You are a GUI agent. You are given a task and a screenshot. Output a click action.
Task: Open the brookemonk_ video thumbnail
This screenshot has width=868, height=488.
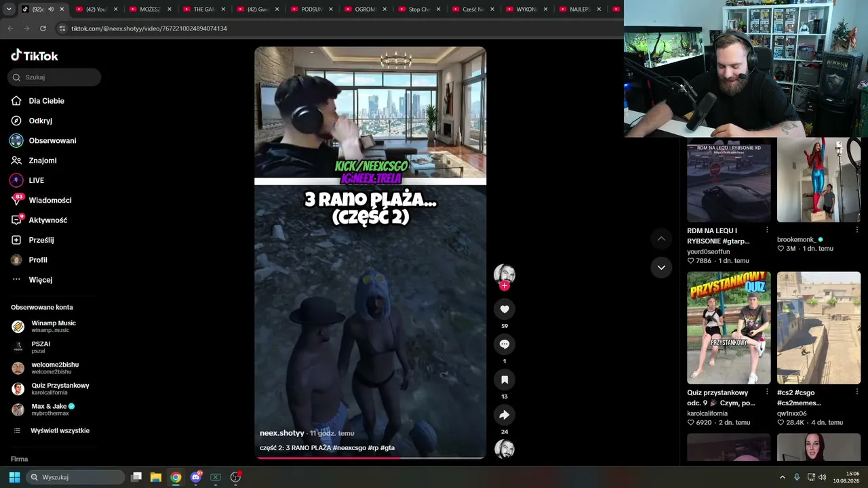(x=818, y=180)
